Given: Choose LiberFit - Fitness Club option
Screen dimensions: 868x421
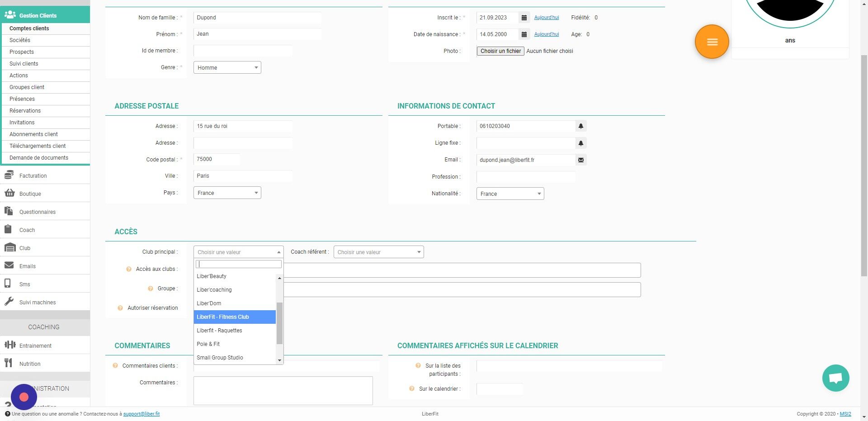Looking at the screenshot, I should (235, 317).
